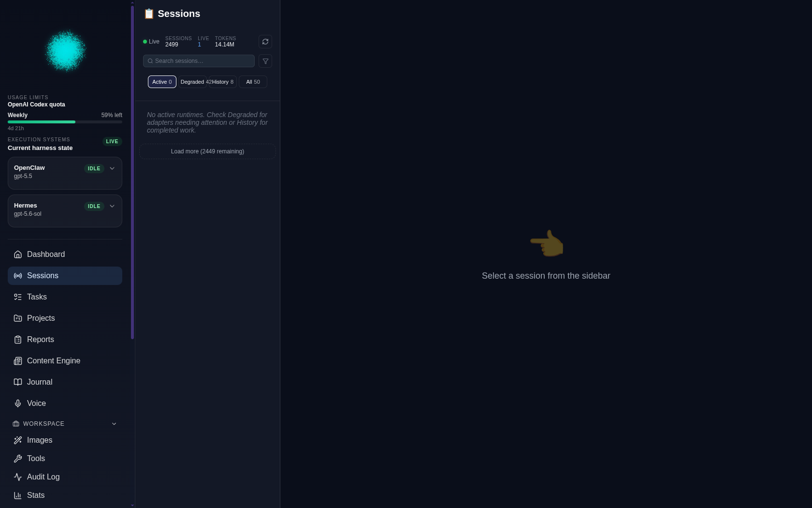Open the Voice page
Screen dimensions: 812x508
point(65,403)
